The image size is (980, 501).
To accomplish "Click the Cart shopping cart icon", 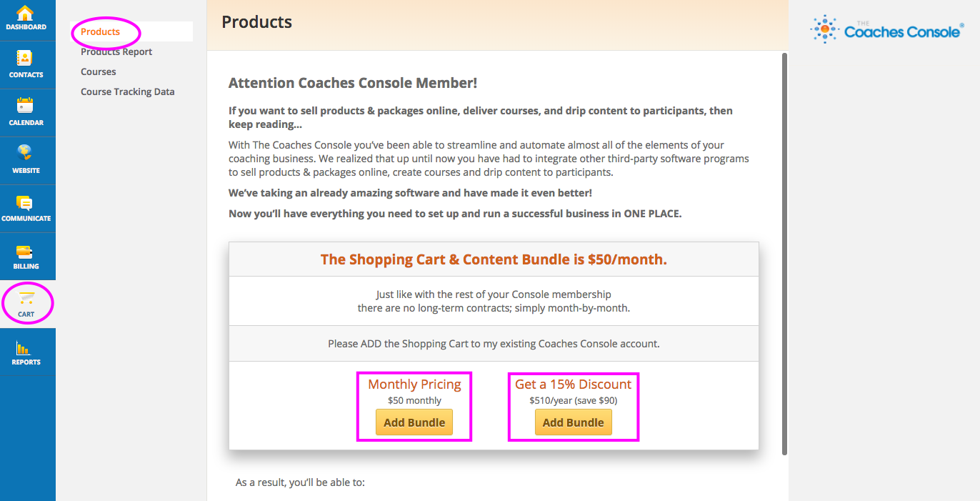I will coord(26,299).
